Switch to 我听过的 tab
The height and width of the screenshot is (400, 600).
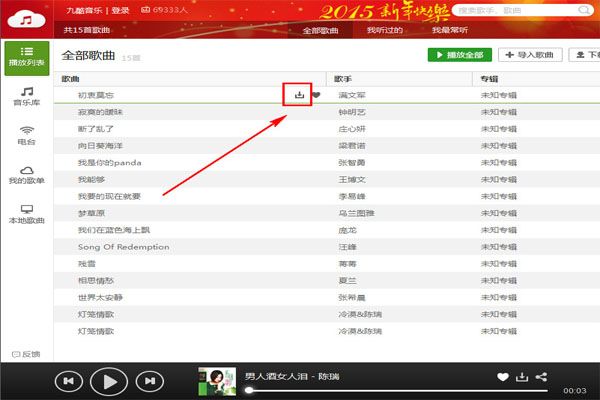tap(383, 31)
